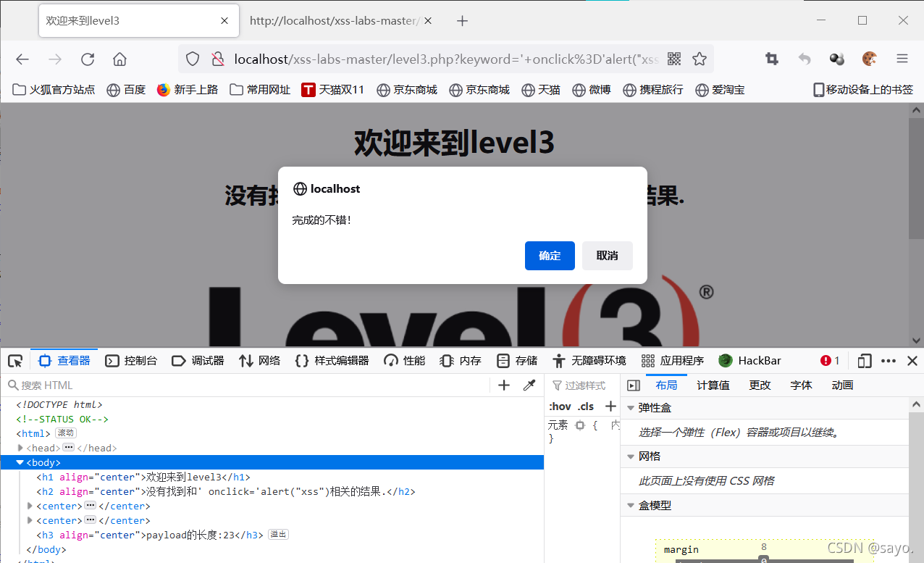
Task: Toggle responsive design mode
Action: [x=864, y=360]
